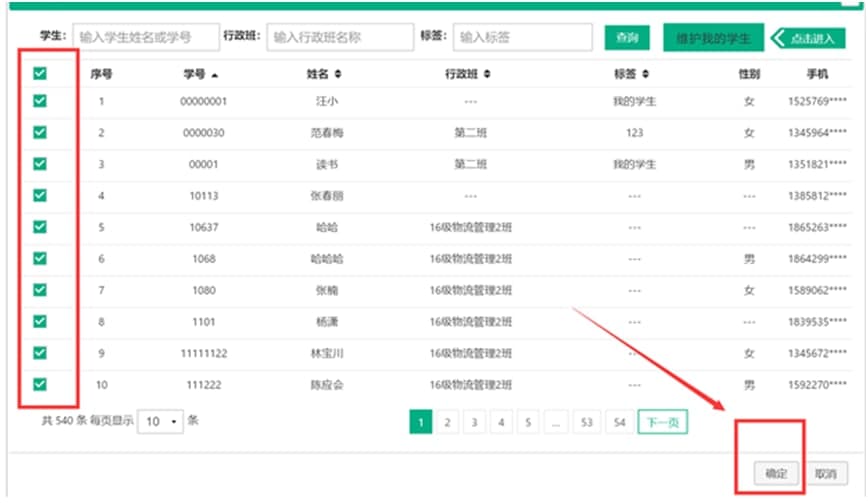This screenshot has width=868, height=503.
Task: Focus the student name or ID input
Action: 146,37
